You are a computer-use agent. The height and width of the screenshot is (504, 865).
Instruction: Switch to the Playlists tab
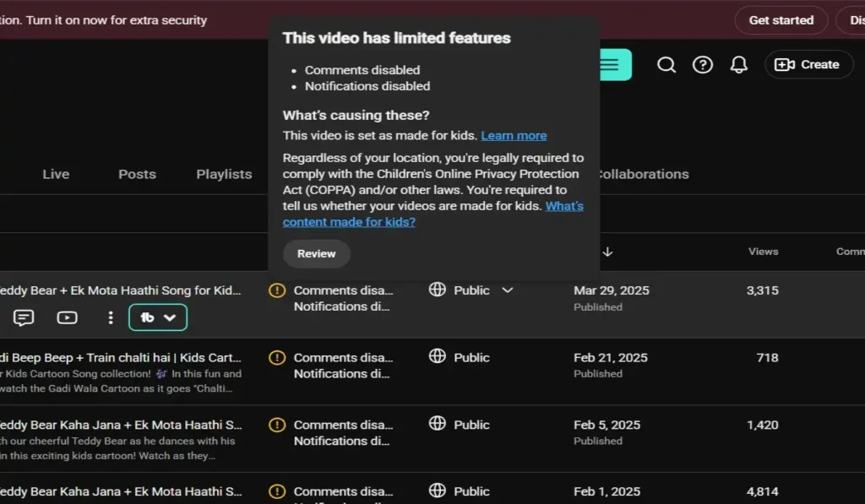click(x=224, y=174)
